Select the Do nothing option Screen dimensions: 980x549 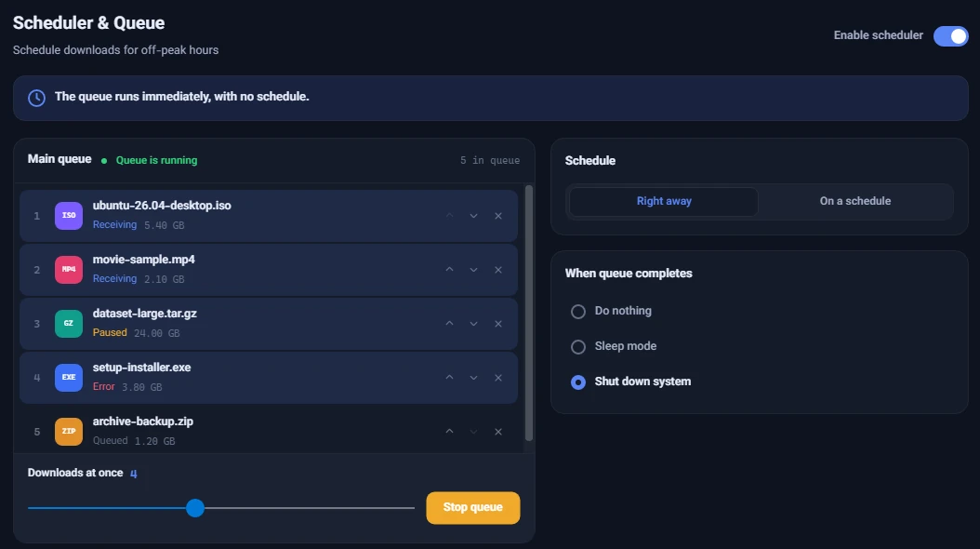coord(578,312)
